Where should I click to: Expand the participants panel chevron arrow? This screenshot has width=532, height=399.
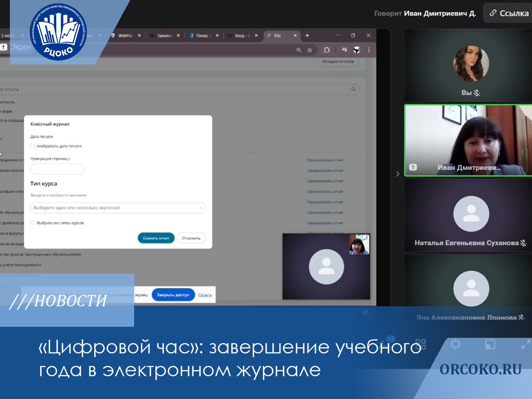[x=397, y=174]
